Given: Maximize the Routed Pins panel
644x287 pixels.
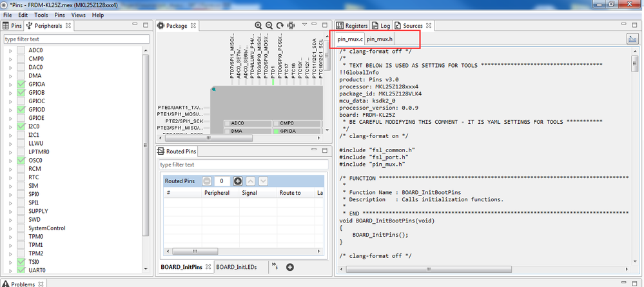Looking at the screenshot, I should 324,150.
